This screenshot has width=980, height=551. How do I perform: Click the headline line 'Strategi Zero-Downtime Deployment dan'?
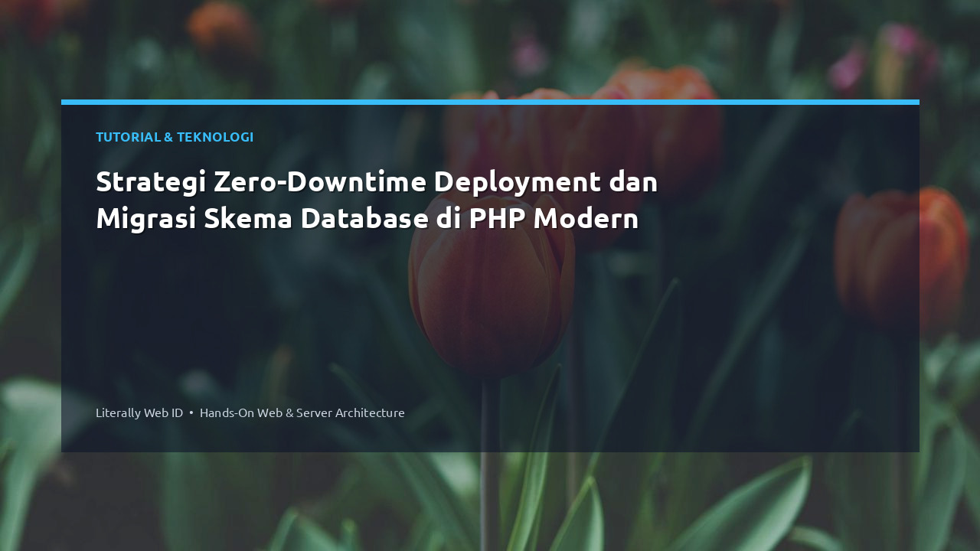point(377,182)
